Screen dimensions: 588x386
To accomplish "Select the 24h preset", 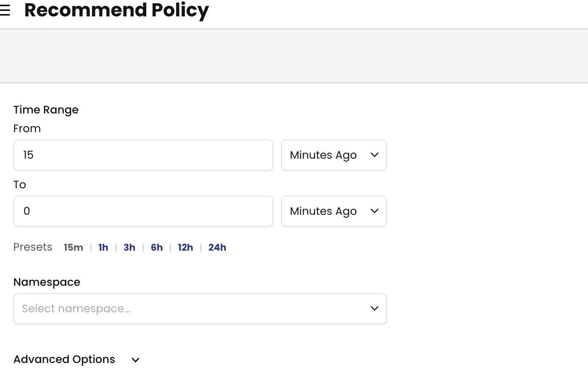I will pos(217,248).
